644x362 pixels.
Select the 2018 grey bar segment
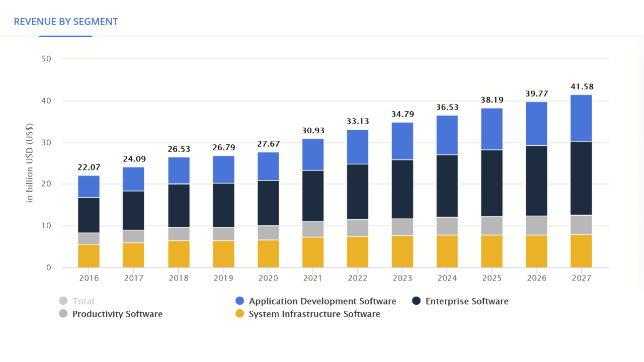(179, 234)
